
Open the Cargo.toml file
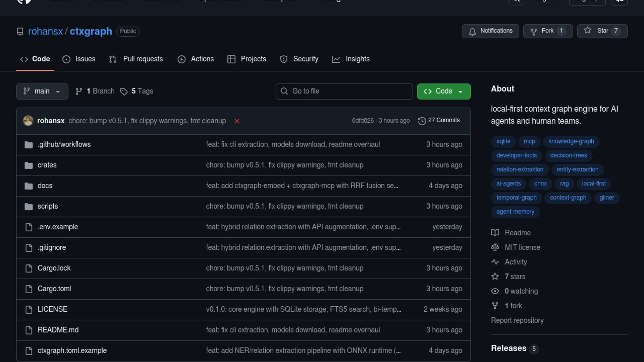click(54, 289)
